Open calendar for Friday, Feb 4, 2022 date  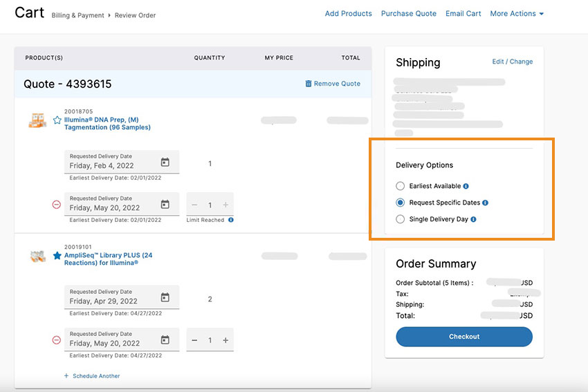165,162
